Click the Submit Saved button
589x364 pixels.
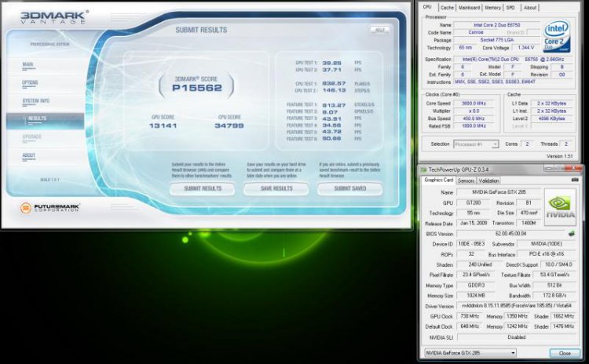click(350, 189)
